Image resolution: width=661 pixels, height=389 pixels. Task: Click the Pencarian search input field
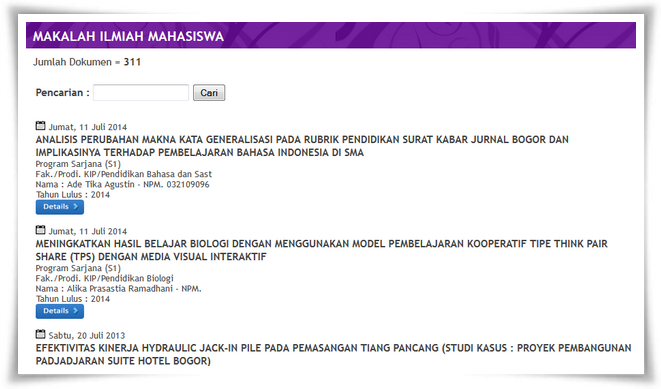point(141,93)
